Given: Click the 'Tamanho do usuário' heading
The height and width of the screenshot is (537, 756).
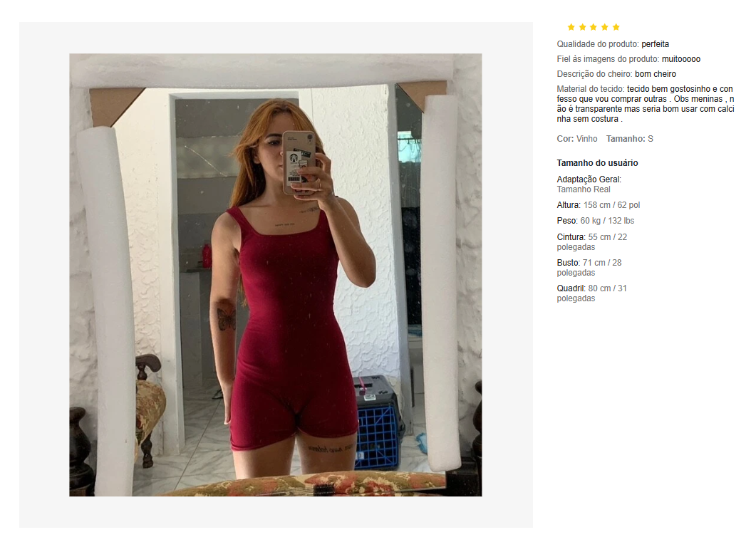Looking at the screenshot, I should 597,163.
